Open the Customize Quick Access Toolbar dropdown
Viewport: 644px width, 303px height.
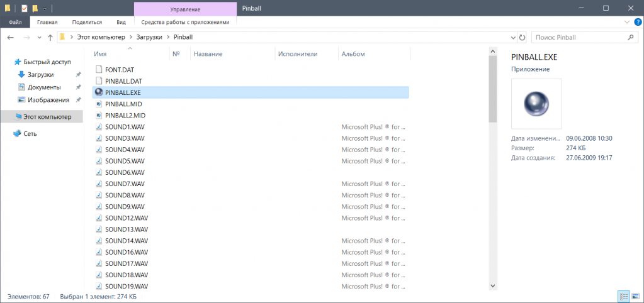coord(45,8)
